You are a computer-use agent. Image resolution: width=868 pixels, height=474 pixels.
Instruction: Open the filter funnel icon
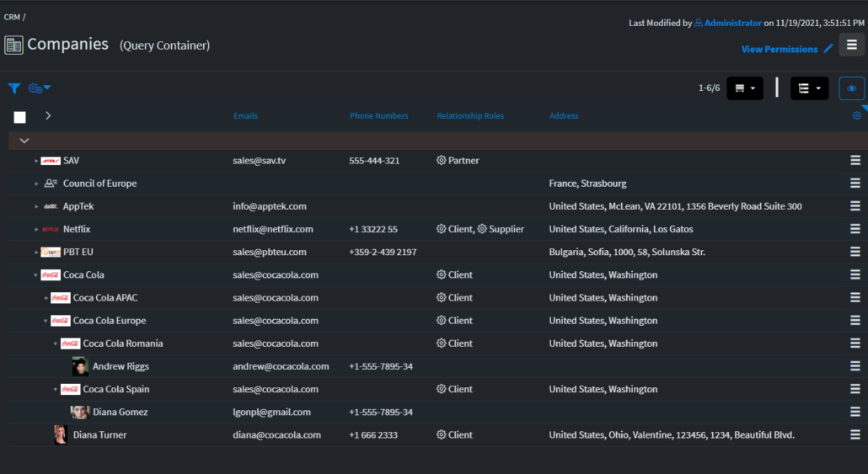tap(14, 88)
